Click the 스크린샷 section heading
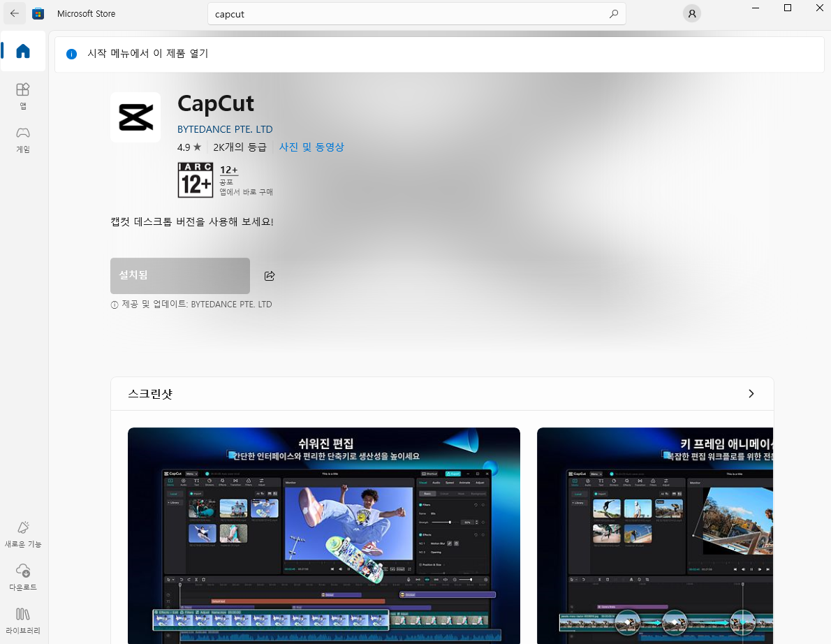Viewport: 831px width, 644px height. pos(150,394)
